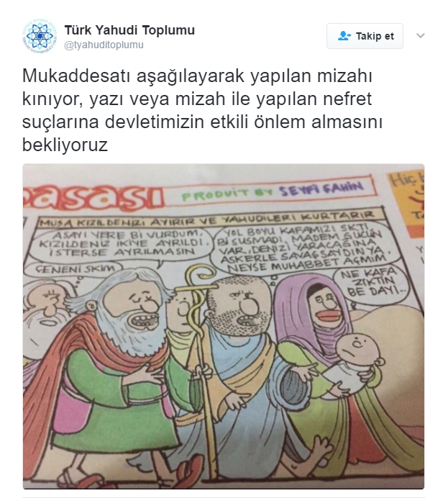Follow the account via Takip et button
This screenshot has width=448, height=498.
(365, 36)
